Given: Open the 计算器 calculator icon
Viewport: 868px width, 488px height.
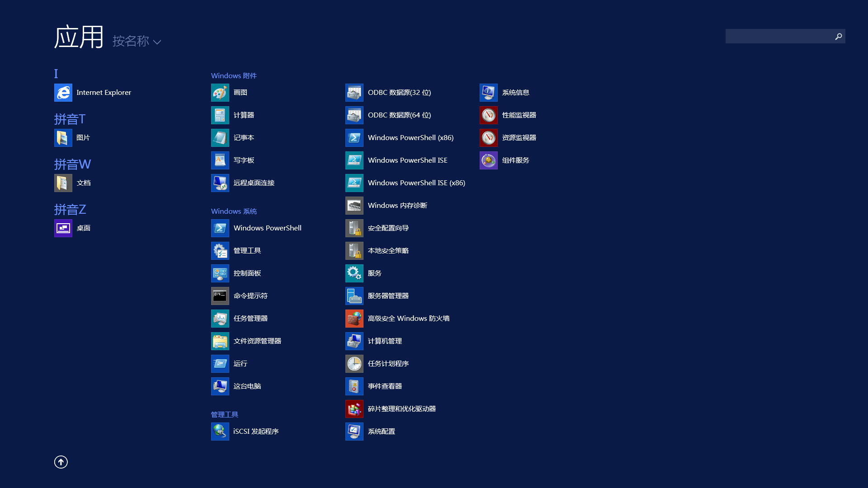Looking at the screenshot, I should pyautogui.click(x=220, y=115).
